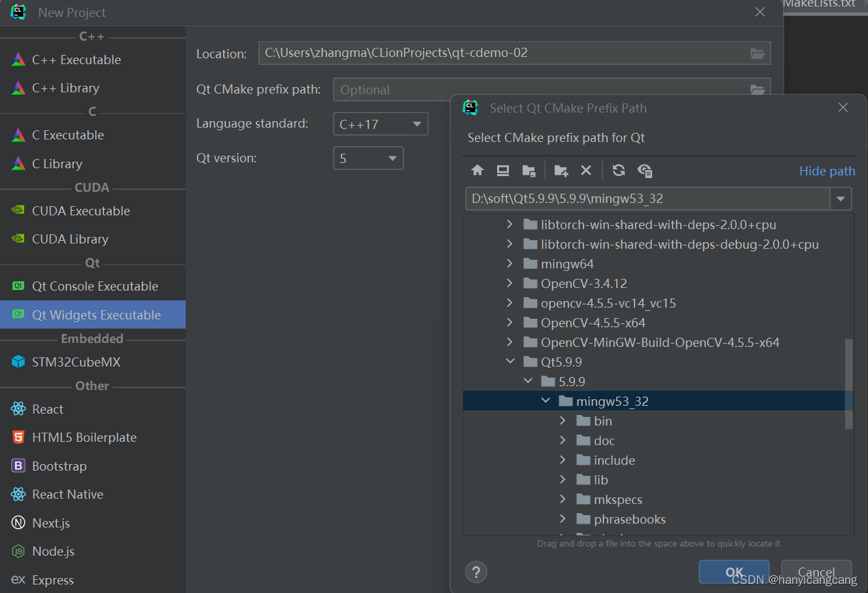Open the Project directory shortcut icon

529,170
